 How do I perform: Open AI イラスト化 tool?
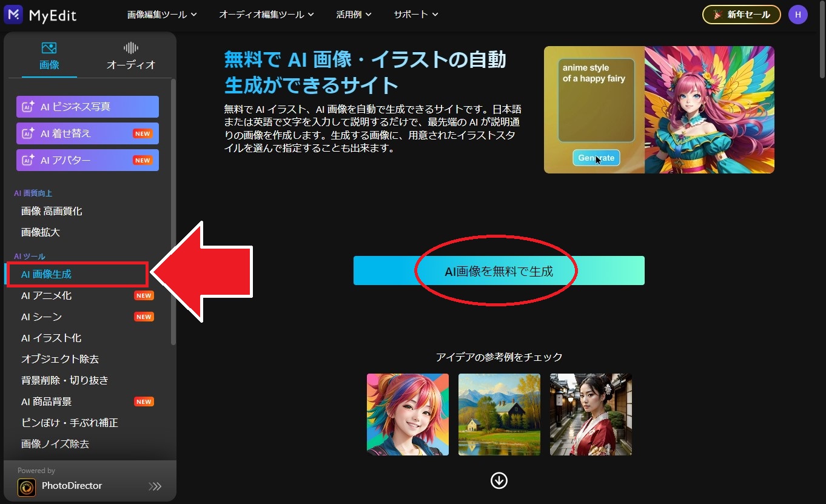pos(52,338)
